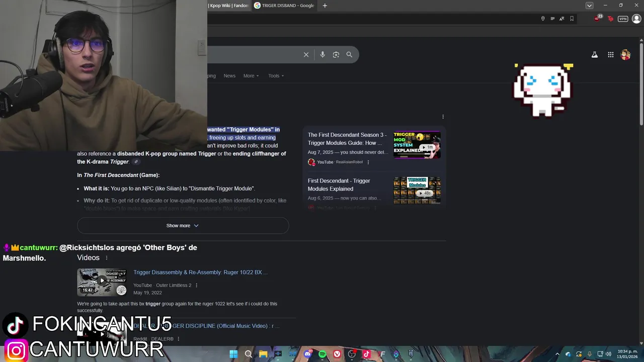Viewport: 644px width, 362px height.
Task: Open the Google apps grid
Action: [x=610, y=55]
